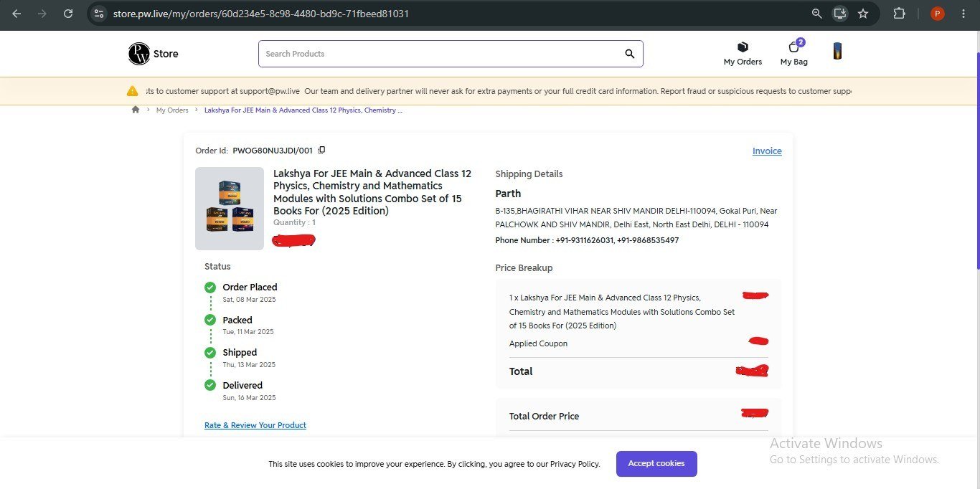
Task: Select the name 'Parth' in shipping details
Action: pyautogui.click(x=508, y=194)
